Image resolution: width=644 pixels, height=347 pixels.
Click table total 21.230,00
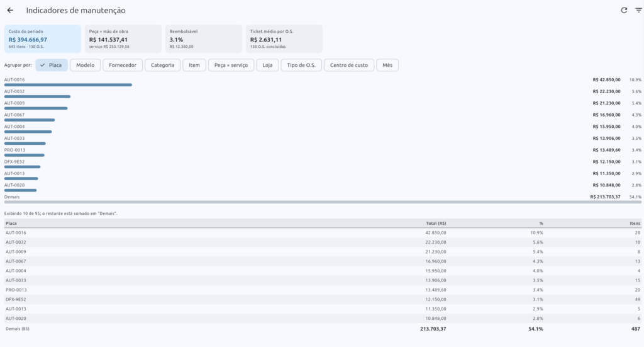(435, 252)
